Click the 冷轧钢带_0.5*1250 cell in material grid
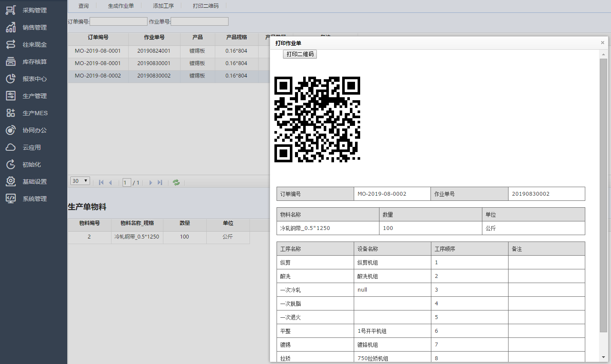 [x=137, y=237]
